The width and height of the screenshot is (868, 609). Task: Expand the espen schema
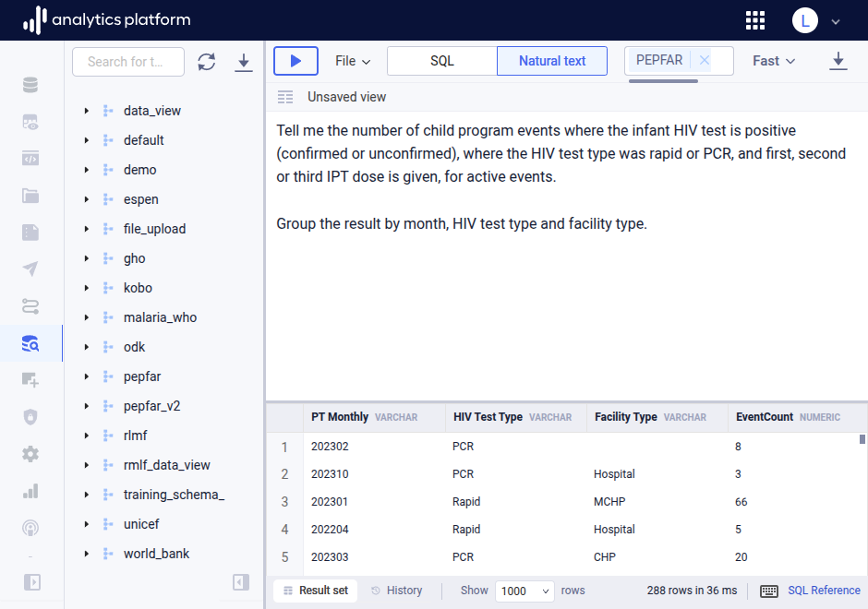[87, 199]
